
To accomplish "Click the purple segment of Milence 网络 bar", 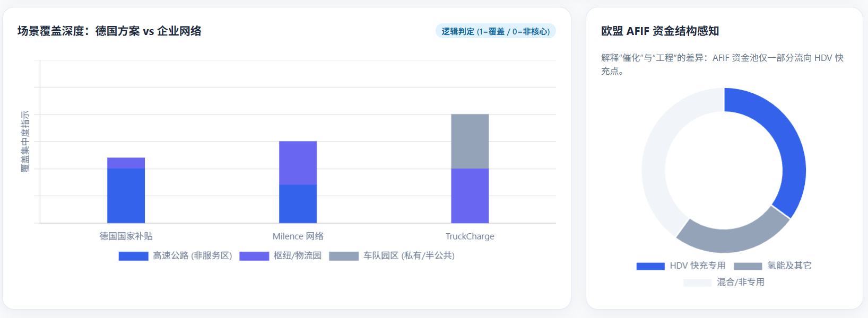I will [298, 163].
